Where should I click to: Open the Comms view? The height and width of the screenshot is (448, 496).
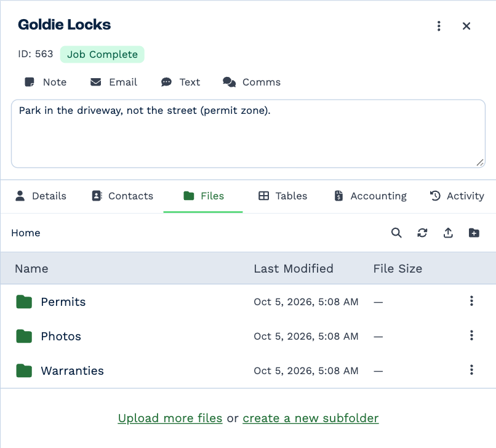click(252, 82)
